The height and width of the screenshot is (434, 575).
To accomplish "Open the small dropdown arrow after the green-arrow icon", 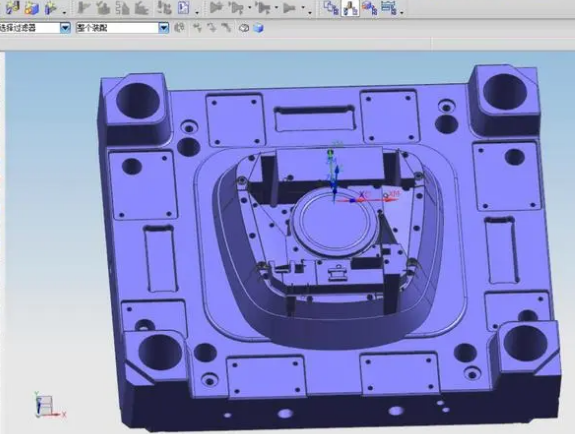I will pos(65,12).
